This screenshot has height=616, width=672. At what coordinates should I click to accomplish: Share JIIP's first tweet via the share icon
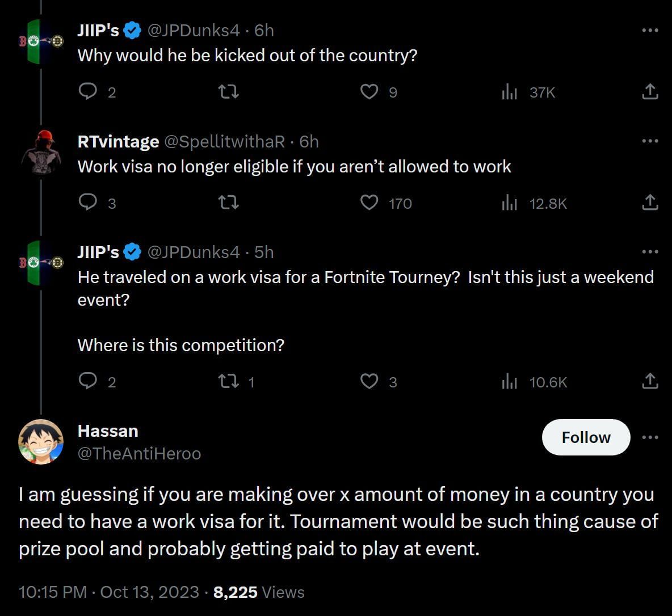coord(650,91)
